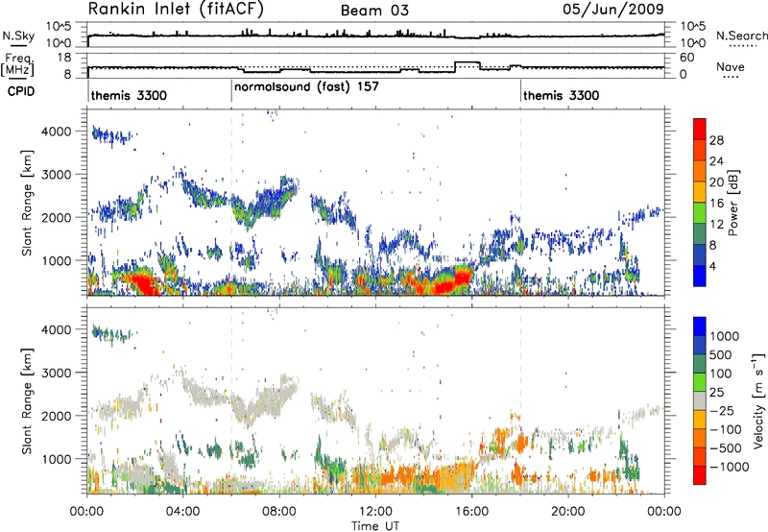Click the "16:00" time tick label

[471, 512]
